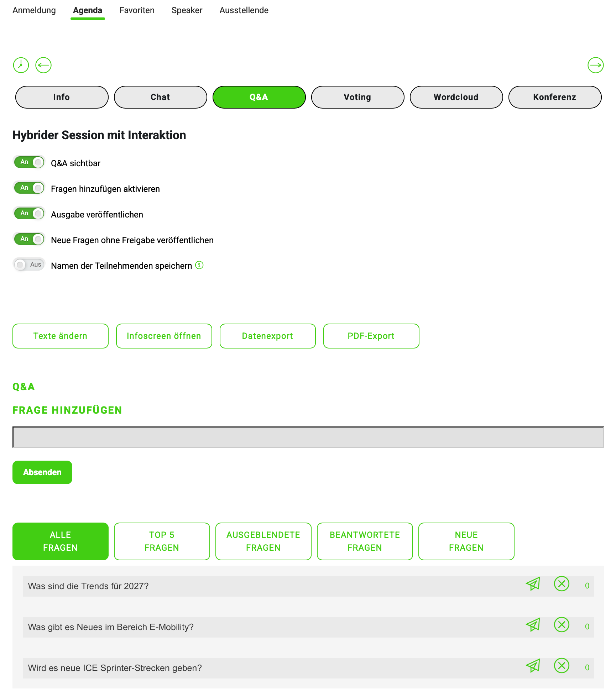Toggle Fragen hinzufügen aktivieren switch
Viewport: 616px width, 697px height.
click(x=29, y=188)
